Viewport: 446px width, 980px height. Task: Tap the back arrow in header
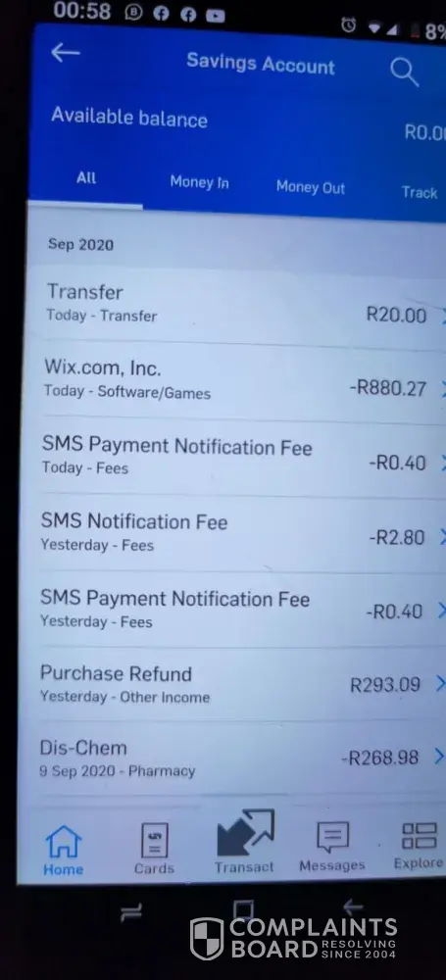click(65, 53)
